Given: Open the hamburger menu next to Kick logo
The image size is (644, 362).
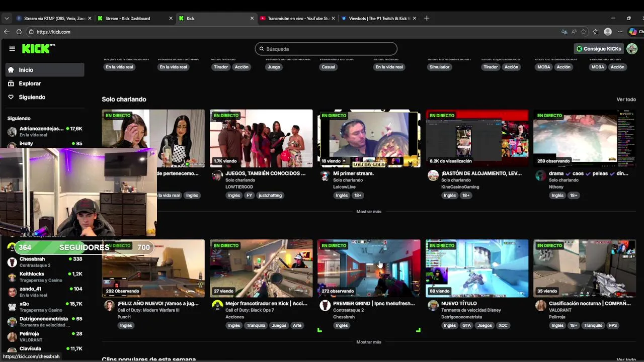Looking at the screenshot, I should (x=12, y=49).
